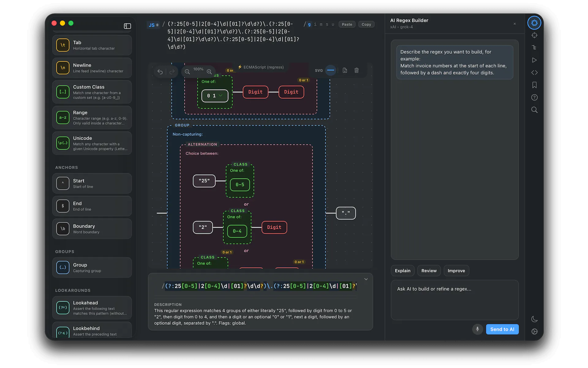
Task: Open the code brackets icon in right sidebar
Action: (534, 73)
